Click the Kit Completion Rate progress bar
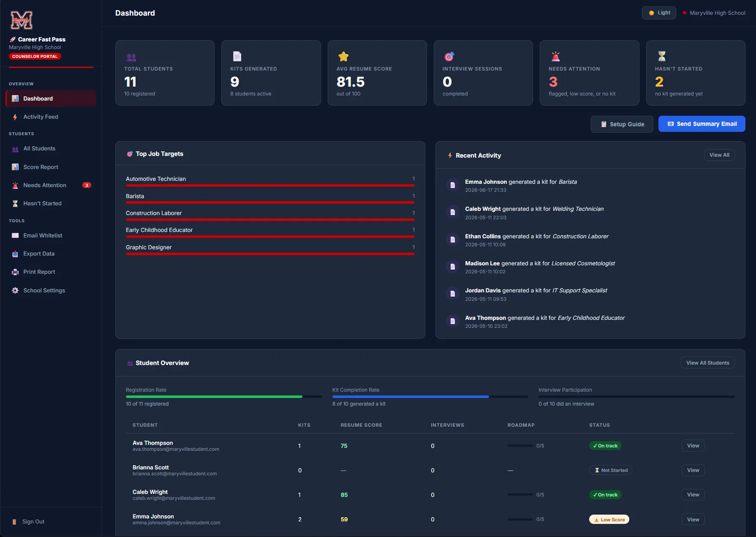756x537 pixels. click(430, 397)
